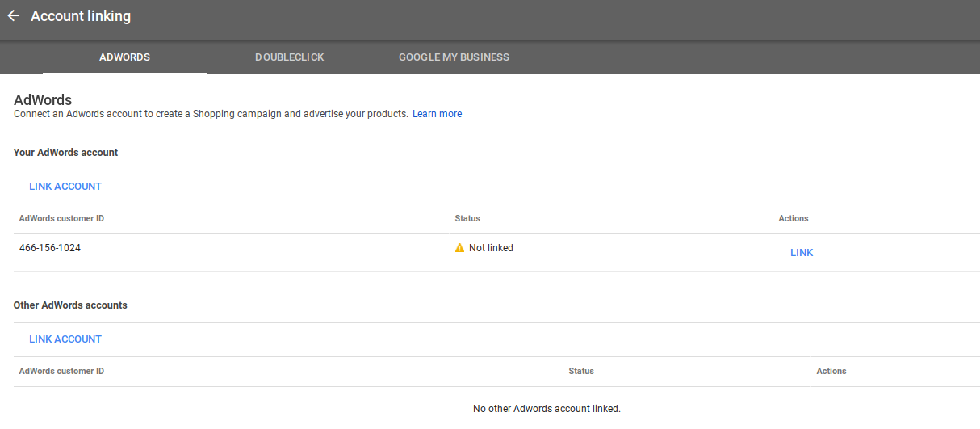Image resolution: width=980 pixels, height=429 pixels.
Task: Click AdWords customer ID header in Your account table
Action: [61, 218]
